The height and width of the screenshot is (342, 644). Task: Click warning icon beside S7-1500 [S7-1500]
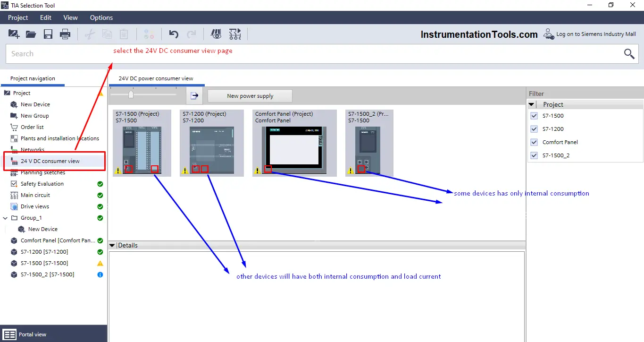tap(100, 263)
